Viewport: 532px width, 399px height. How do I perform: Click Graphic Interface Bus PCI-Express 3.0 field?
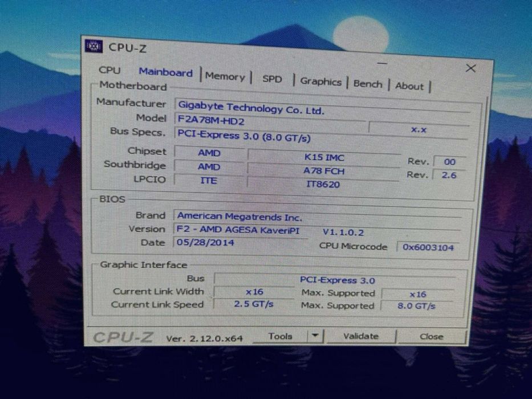[336, 280]
